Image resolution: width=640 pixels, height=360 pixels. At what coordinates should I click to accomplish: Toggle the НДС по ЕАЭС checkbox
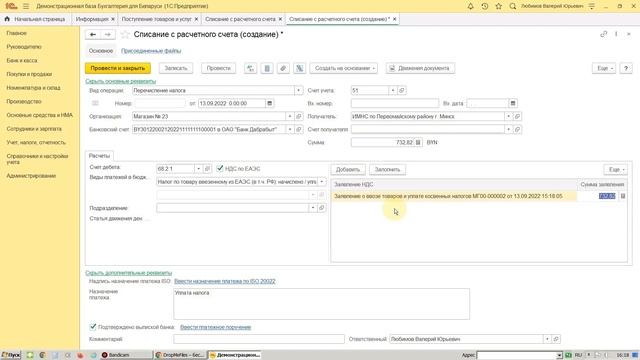(220, 168)
